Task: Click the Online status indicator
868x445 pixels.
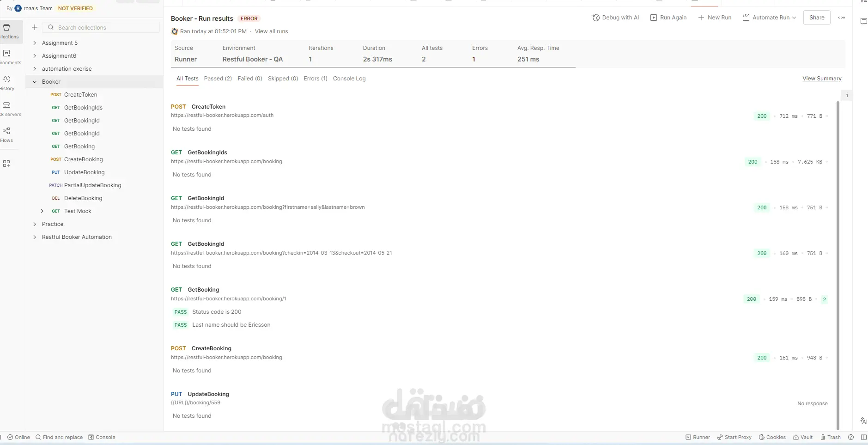Action: [x=18, y=437]
